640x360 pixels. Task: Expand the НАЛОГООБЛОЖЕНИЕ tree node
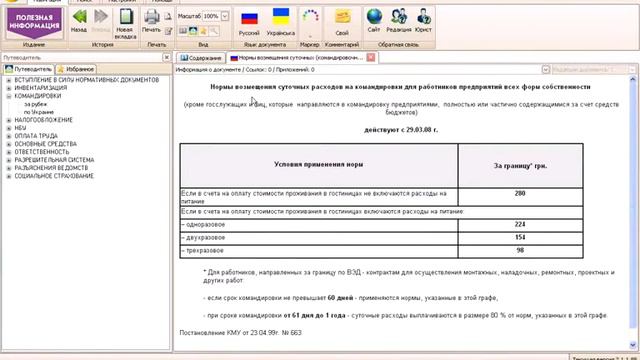9,120
